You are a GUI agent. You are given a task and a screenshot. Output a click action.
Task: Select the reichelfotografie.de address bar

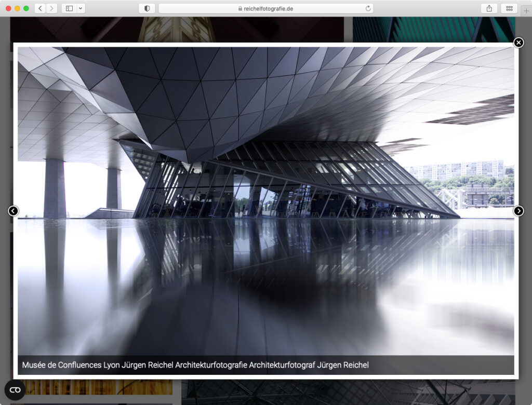click(265, 8)
